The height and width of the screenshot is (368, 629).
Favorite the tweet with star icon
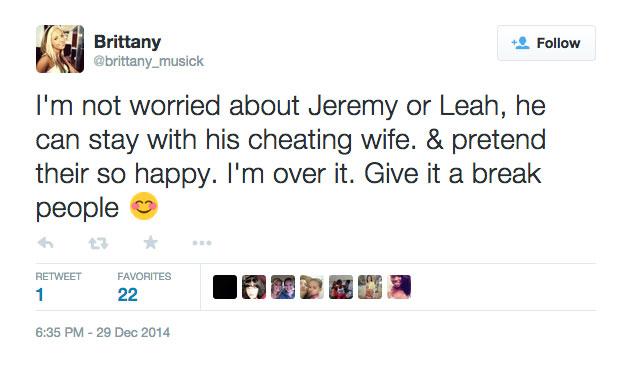[x=150, y=242]
